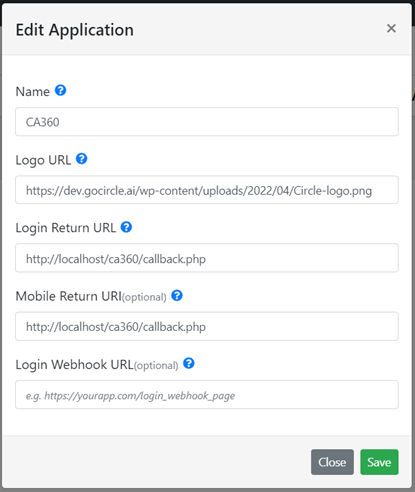Click the (optional) text beside Mobile Return URI
Image resolution: width=415 pixels, height=492 pixels.
click(x=144, y=297)
